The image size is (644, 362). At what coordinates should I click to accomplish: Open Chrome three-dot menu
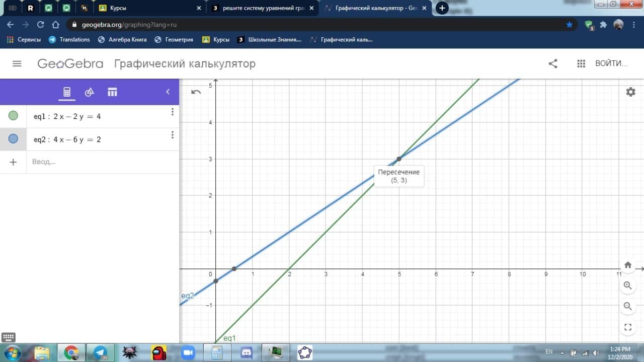(634, 25)
